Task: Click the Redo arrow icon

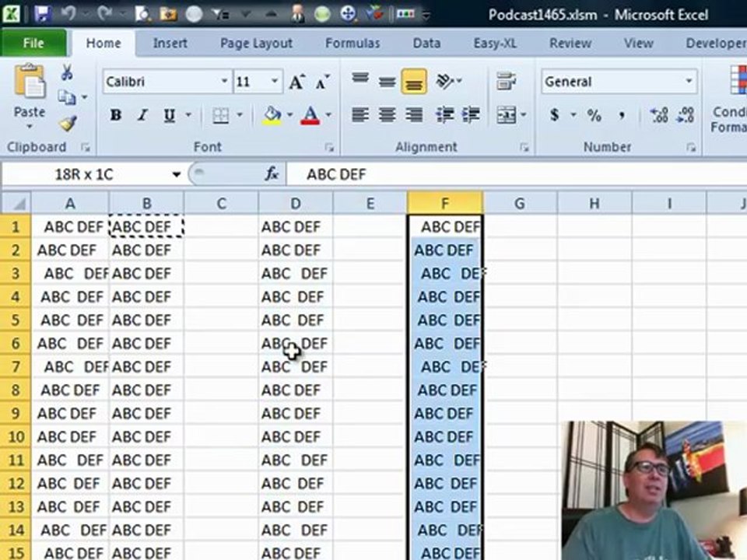Action: (x=105, y=13)
